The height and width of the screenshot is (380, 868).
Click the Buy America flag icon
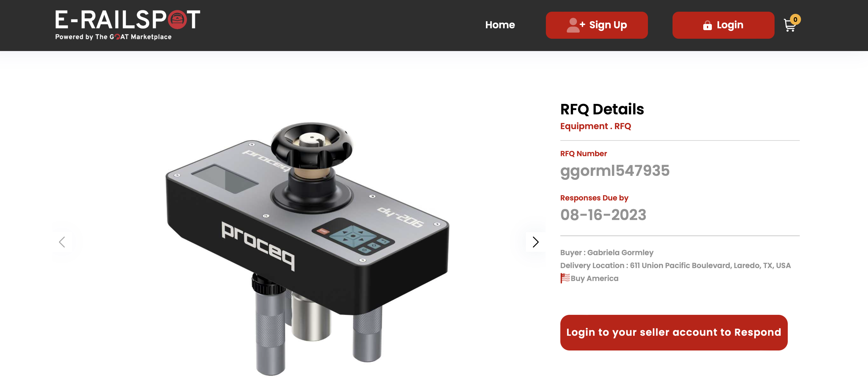tap(565, 278)
